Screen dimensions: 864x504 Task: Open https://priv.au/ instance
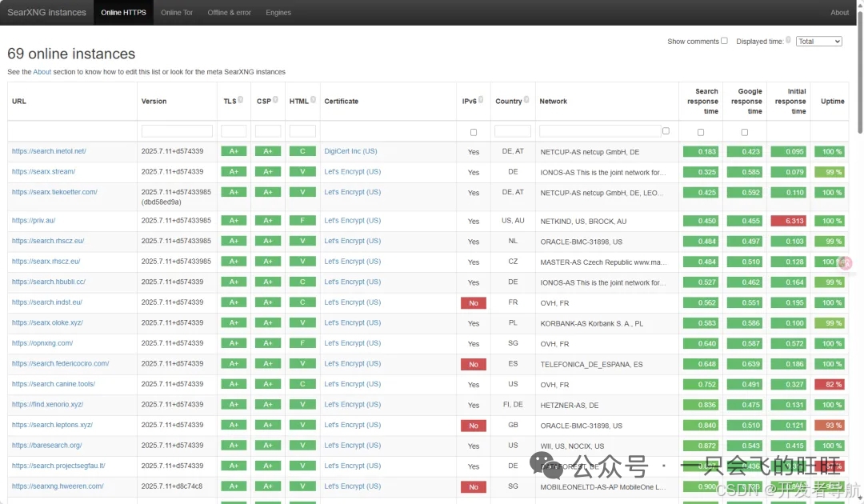34,220
